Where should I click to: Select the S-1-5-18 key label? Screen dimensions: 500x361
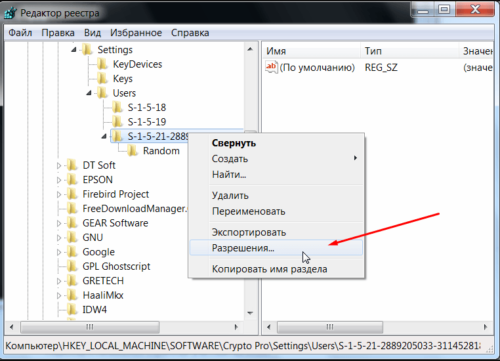[x=147, y=107]
